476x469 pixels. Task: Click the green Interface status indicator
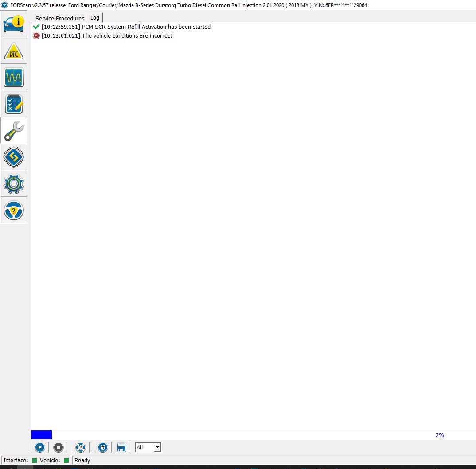(35, 461)
